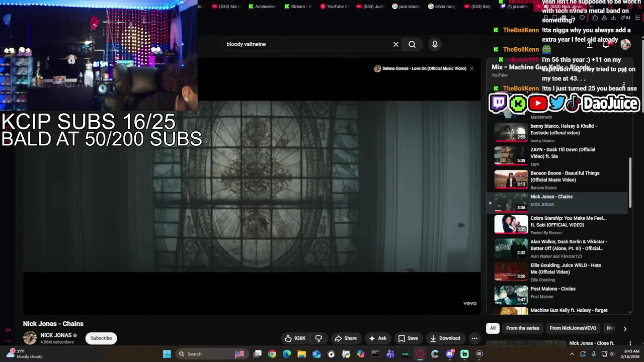The image size is (644, 362).
Task: Open the 4K app in taskbar
Action: coord(479,354)
